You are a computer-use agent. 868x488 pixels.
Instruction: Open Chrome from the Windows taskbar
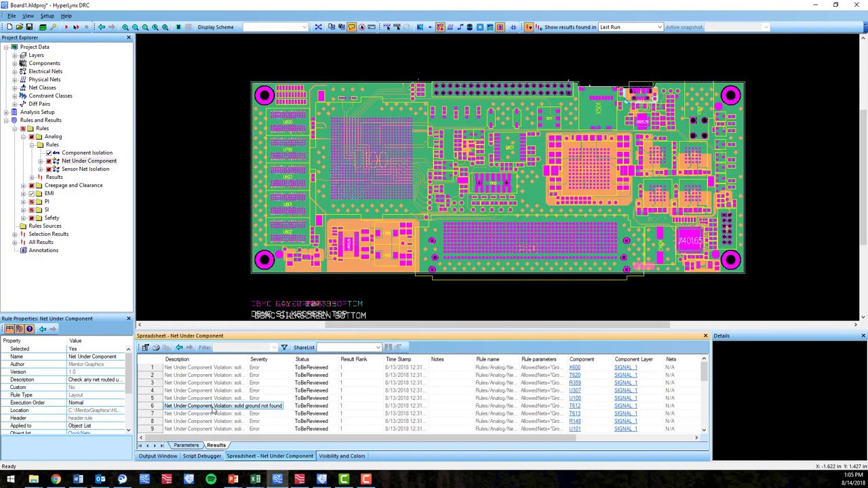pos(56,480)
